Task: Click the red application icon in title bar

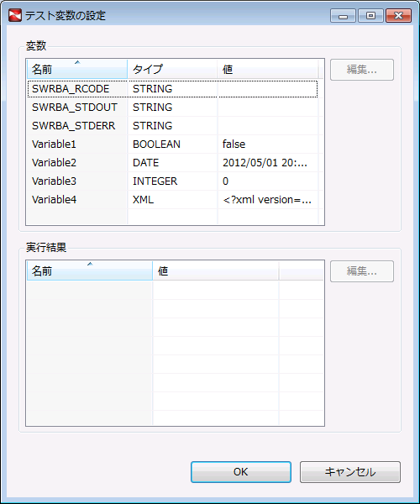Action: point(15,15)
